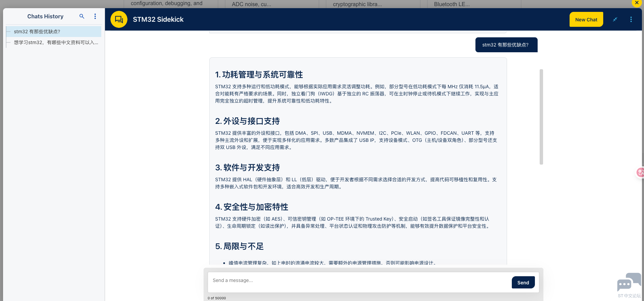This screenshot has height=301, width=644.
Task: Open Chats History more options menu
Action: 95,16
